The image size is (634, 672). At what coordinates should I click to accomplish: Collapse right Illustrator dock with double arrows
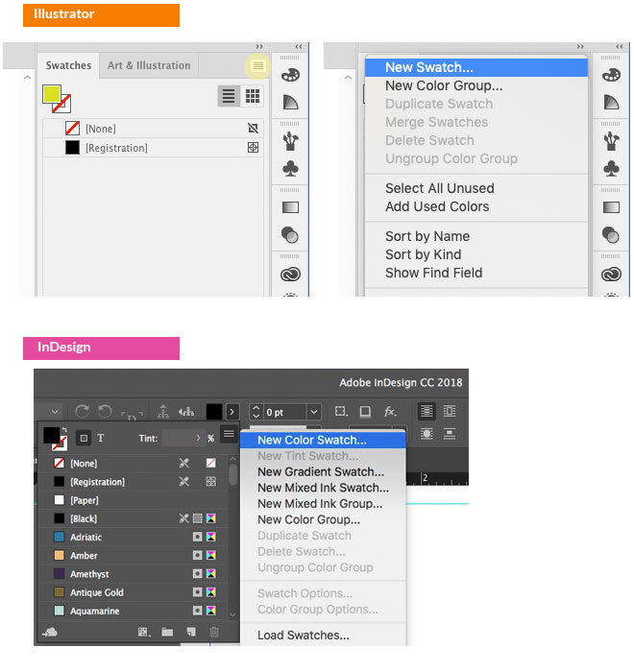(x=620, y=46)
